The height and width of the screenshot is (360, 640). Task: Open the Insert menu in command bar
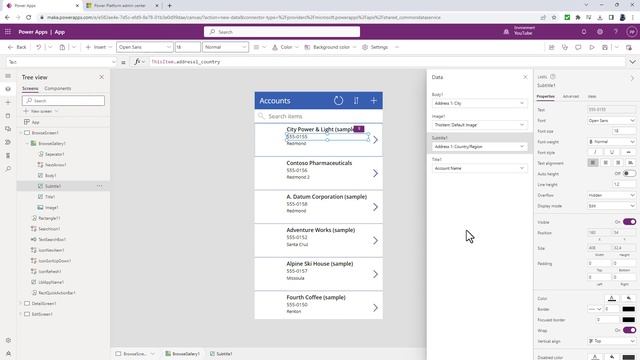pos(99,47)
